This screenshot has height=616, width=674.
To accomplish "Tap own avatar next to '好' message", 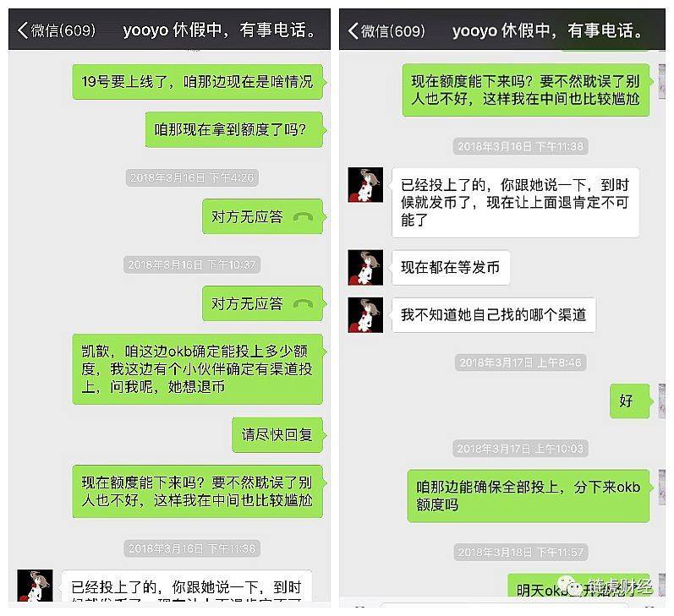I will click(x=662, y=401).
